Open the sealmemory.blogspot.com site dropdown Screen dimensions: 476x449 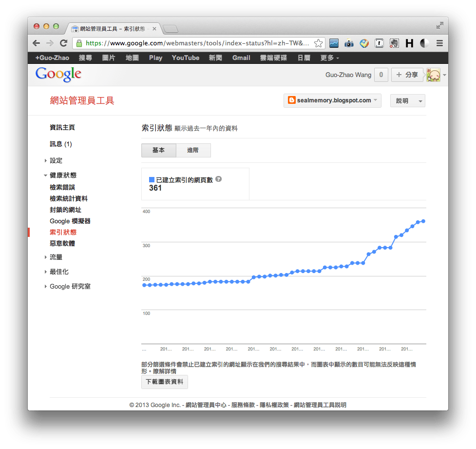332,100
